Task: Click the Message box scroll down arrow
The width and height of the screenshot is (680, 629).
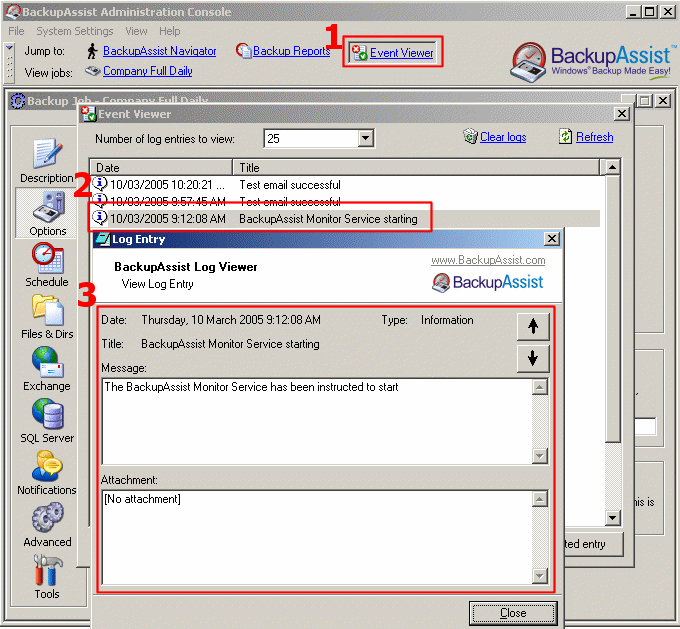Action: pyautogui.click(x=539, y=455)
